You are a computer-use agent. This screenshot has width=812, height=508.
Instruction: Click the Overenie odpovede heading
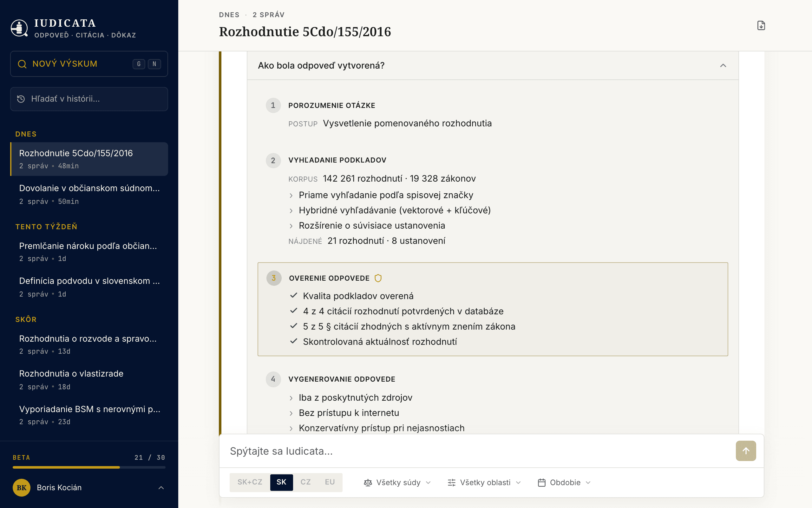tap(329, 278)
